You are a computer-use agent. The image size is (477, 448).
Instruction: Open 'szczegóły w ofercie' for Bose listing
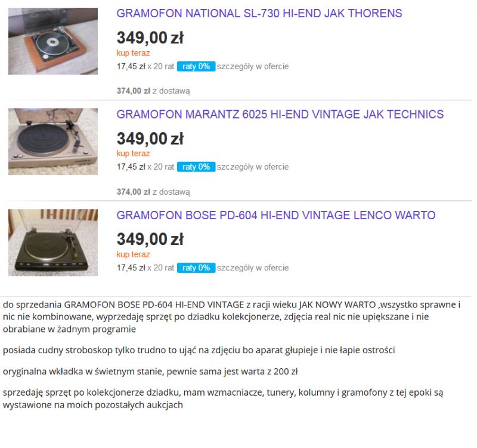[253, 267]
